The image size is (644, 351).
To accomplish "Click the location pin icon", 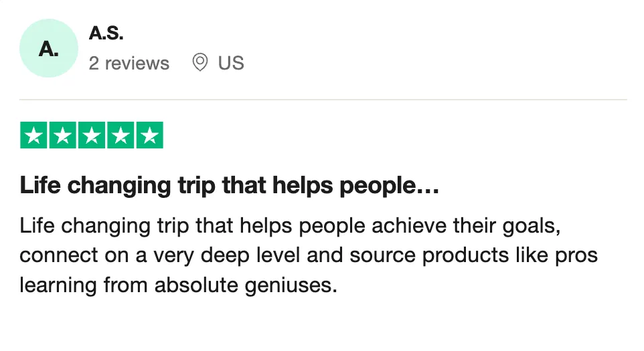I will coord(199,63).
